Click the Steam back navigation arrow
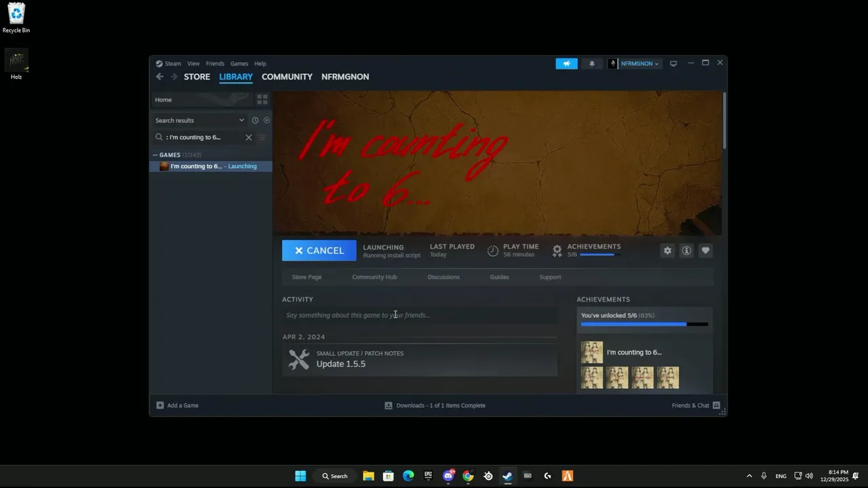The image size is (868, 488). pos(159,77)
